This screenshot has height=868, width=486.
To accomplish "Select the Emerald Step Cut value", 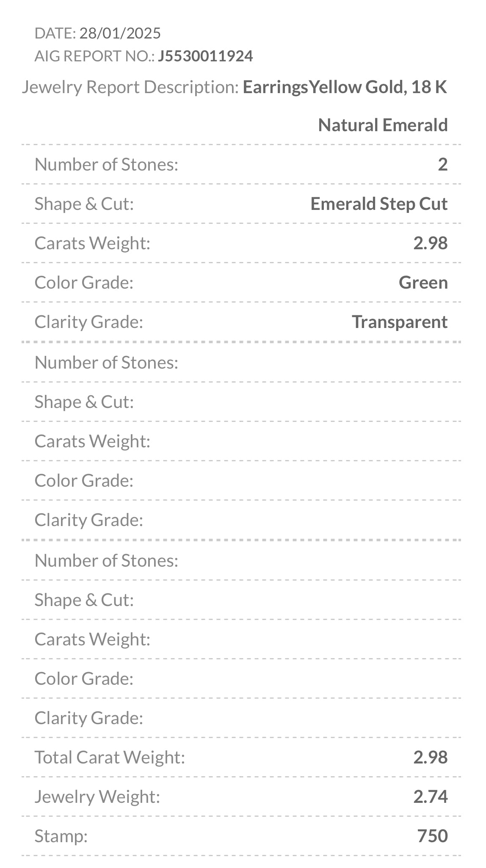I will [x=379, y=204].
